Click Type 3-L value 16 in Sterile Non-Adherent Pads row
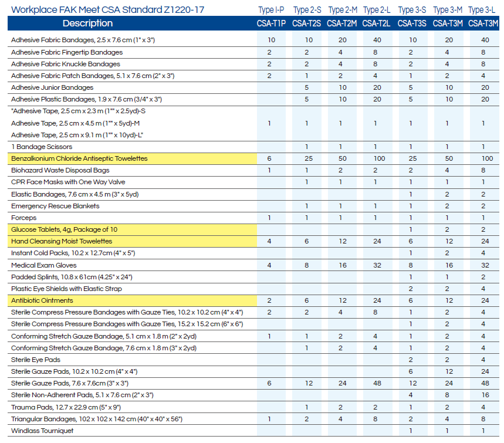 pyautogui.click(x=485, y=395)
